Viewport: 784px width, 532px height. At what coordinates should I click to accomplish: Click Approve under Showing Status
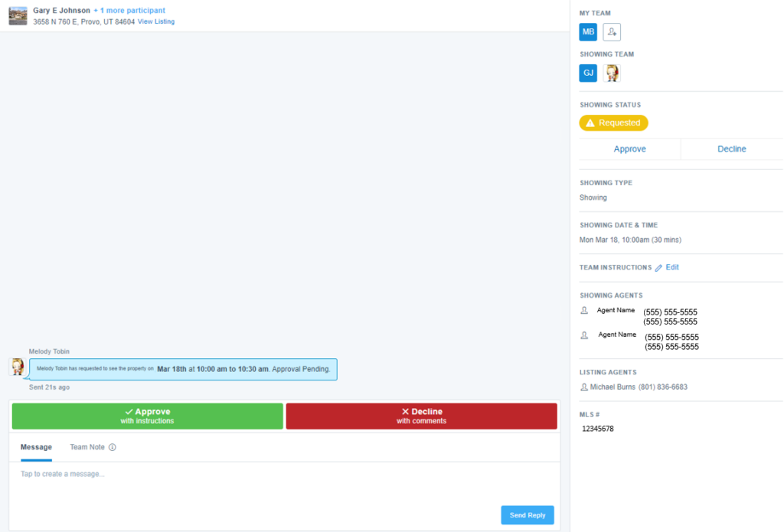629,149
